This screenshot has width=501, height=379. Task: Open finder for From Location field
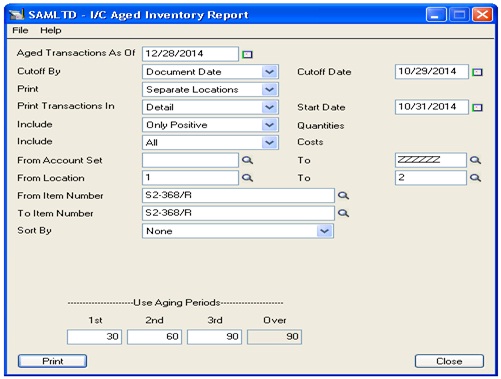click(247, 178)
